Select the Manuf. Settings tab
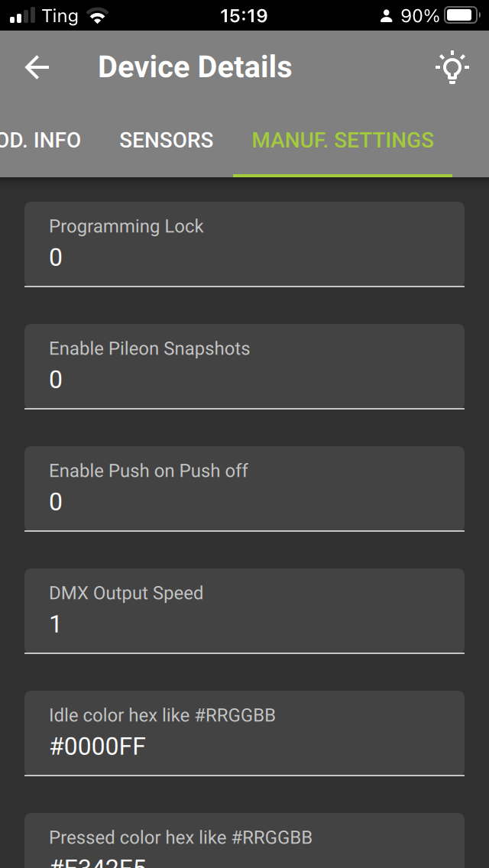This screenshot has width=489, height=868. 342,141
